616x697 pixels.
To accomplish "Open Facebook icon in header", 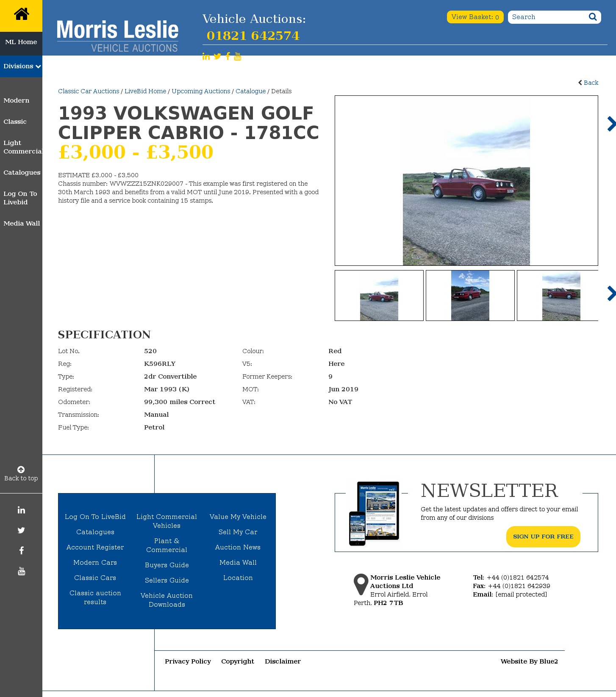I will coord(228,56).
